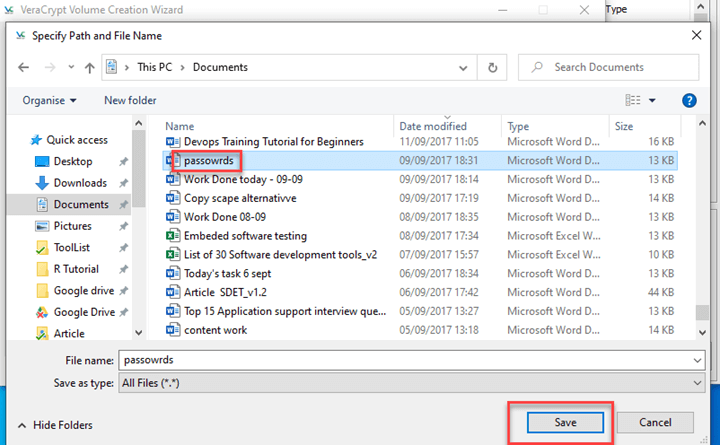Click the up one level arrow

pyautogui.click(x=89, y=67)
